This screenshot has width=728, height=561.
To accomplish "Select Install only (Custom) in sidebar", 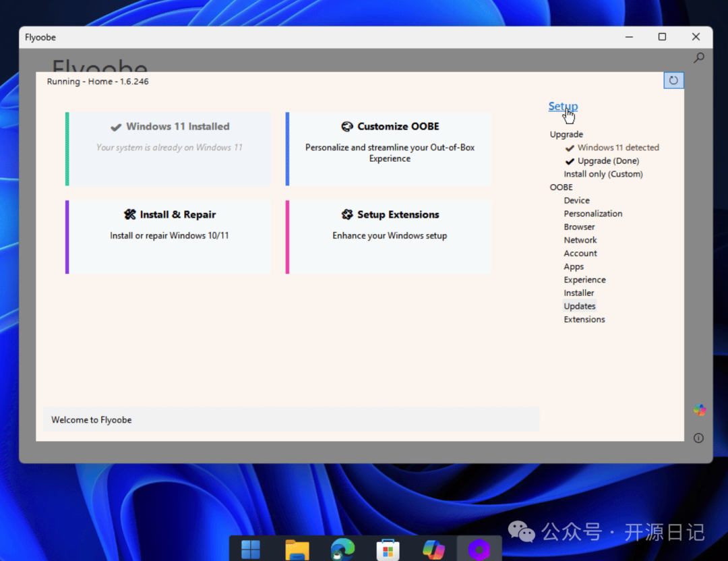I will point(603,174).
